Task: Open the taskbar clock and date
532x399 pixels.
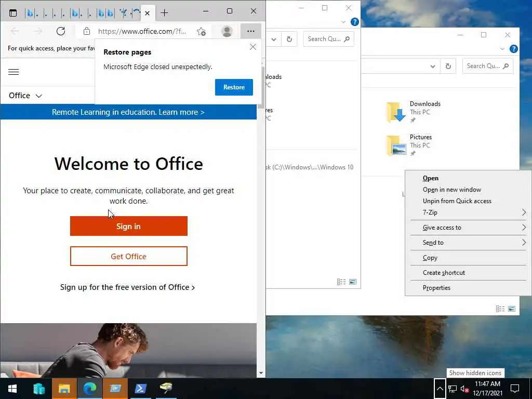Action: [x=487, y=389]
